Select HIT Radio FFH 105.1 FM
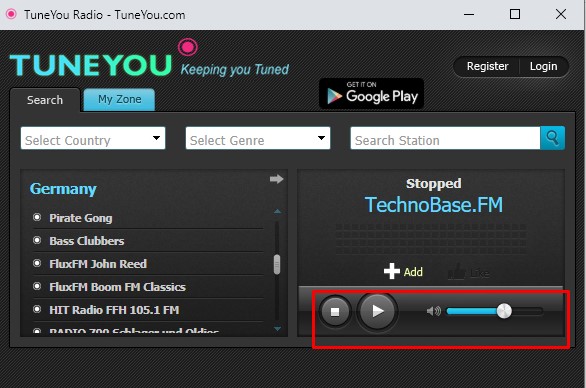Viewport: 586px width, 388px height. (x=114, y=310)
